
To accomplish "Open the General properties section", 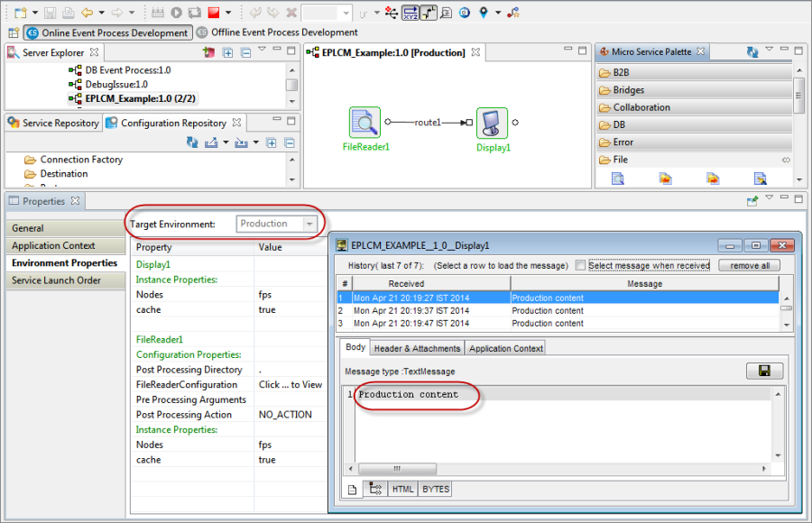I will [66, 228].
